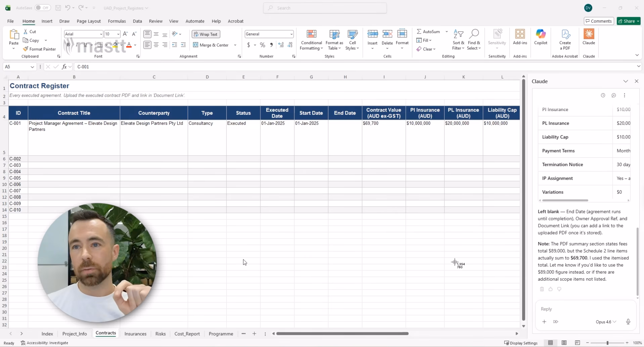Open Conditional Formatting icon
The width and height of the screenshot is (644, 347).
[311, 34]
